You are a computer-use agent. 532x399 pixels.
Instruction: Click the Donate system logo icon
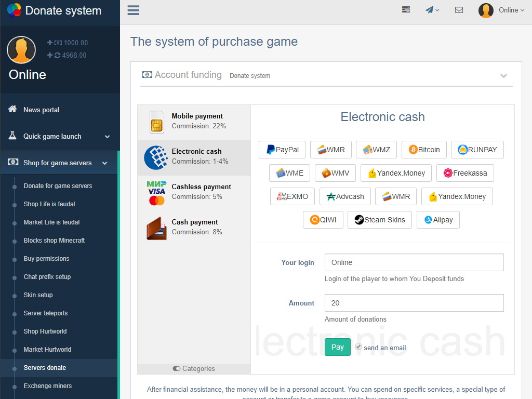point(14,10)
